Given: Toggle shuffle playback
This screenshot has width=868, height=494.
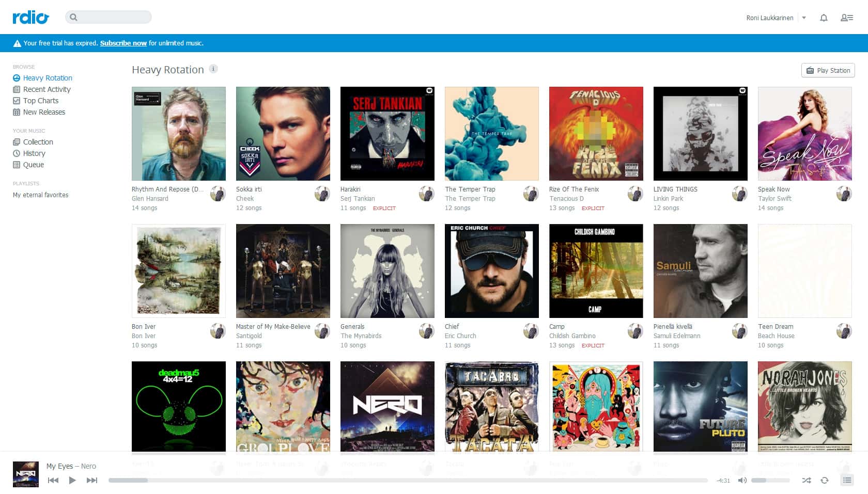Looking at the screenshot, I should coord(807,481).
